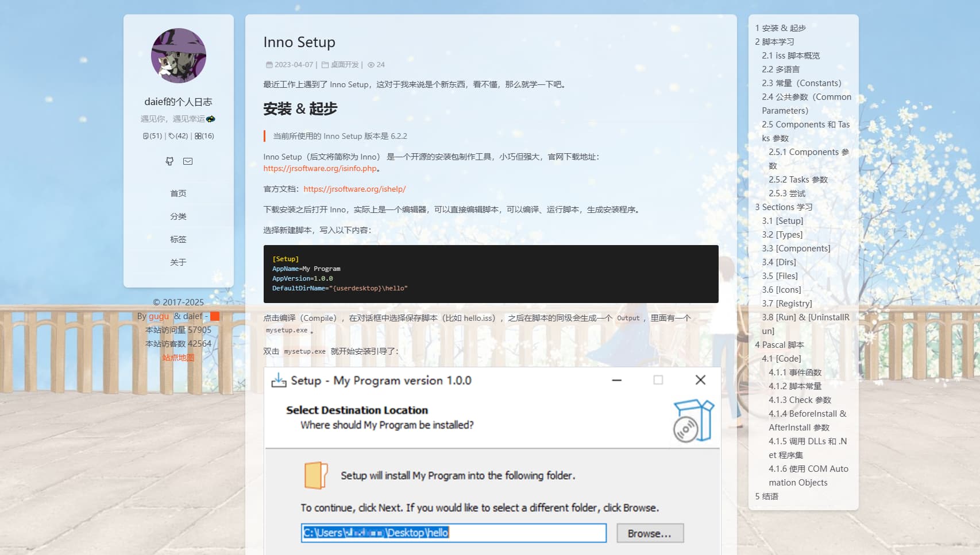
Task: Open the jrsoftware.org/isinfo.php link
Action: coord(319,168)
